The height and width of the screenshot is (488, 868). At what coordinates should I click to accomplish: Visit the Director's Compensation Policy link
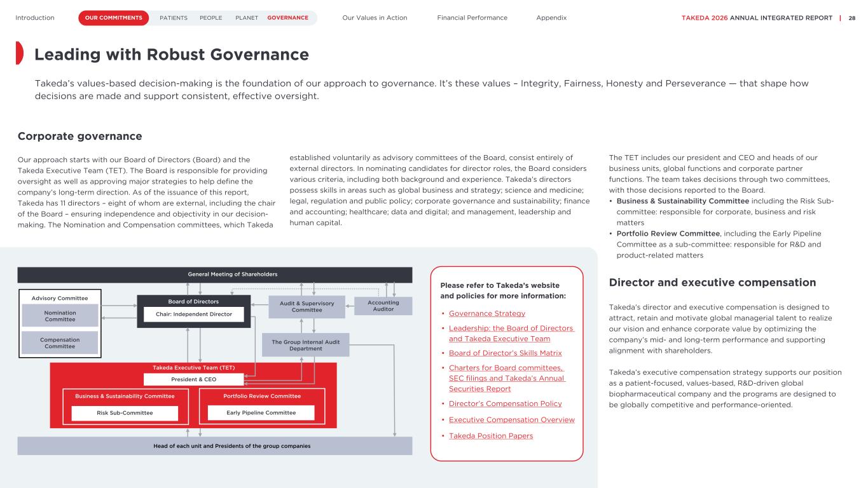(506, 403)
